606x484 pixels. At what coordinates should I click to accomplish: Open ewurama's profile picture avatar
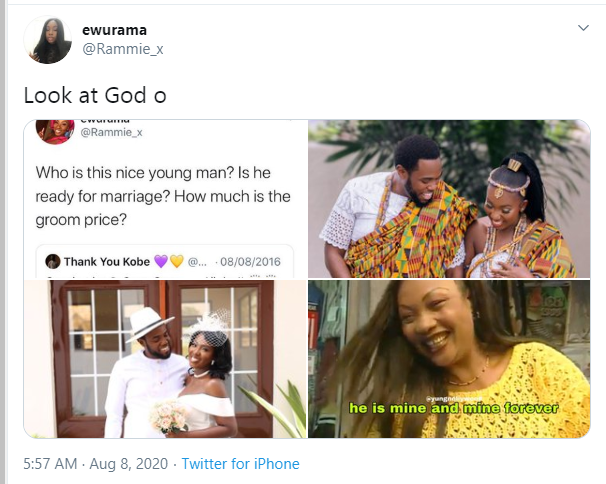48,39
